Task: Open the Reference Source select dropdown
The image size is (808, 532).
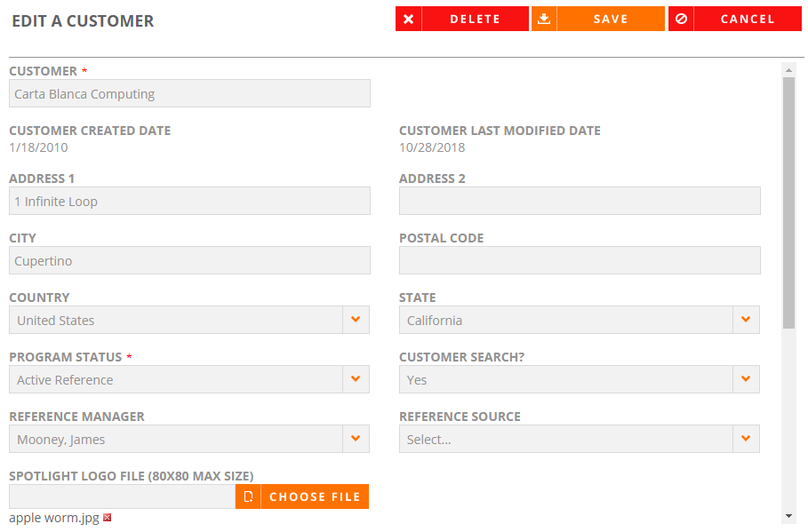Action: [x=580, y=439]
